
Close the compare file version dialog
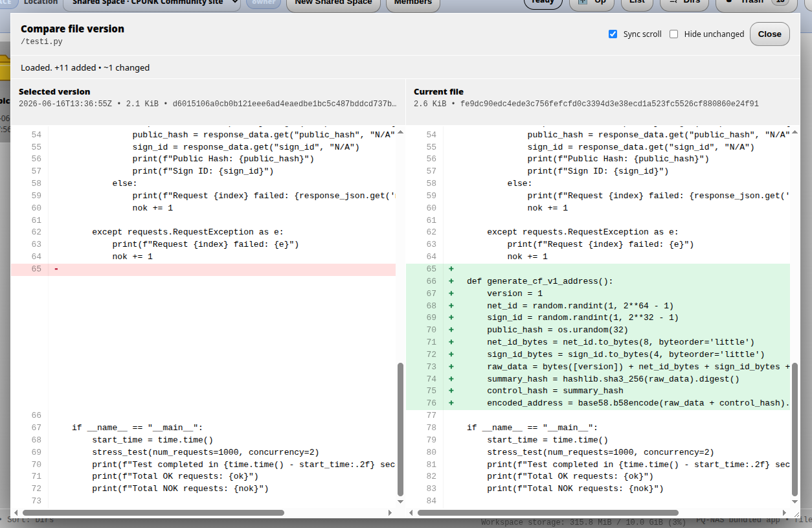click(x=769, y=34)
